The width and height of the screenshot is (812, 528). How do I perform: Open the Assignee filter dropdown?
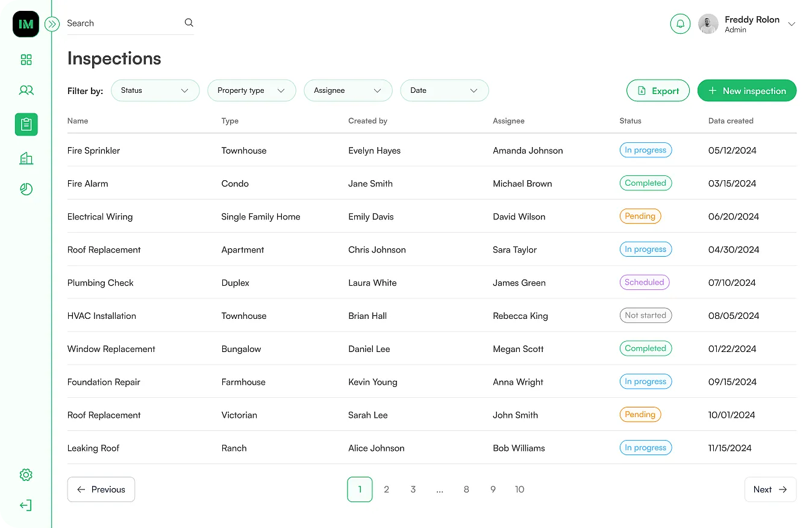[x=348, y=90]
